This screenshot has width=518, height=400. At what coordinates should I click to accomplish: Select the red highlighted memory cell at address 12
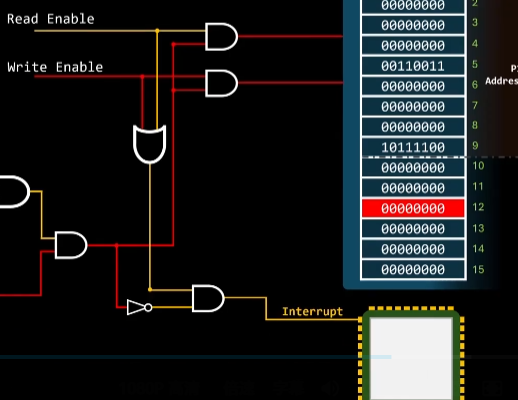coord(413,208)
